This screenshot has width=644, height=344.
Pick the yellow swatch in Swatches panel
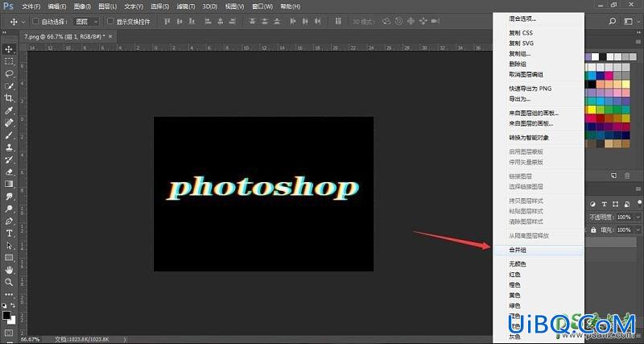click(x=592, y=110)
